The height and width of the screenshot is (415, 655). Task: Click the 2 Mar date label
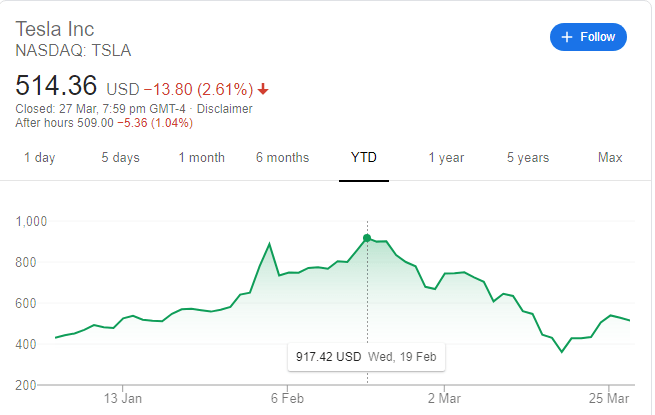[440, 397]
